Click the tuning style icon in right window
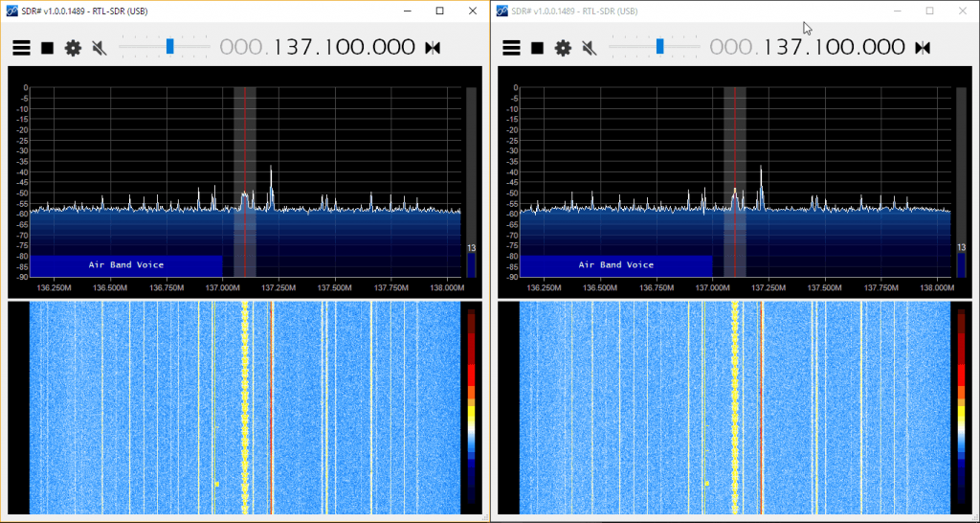980x523 pixels. coord(923,48)
